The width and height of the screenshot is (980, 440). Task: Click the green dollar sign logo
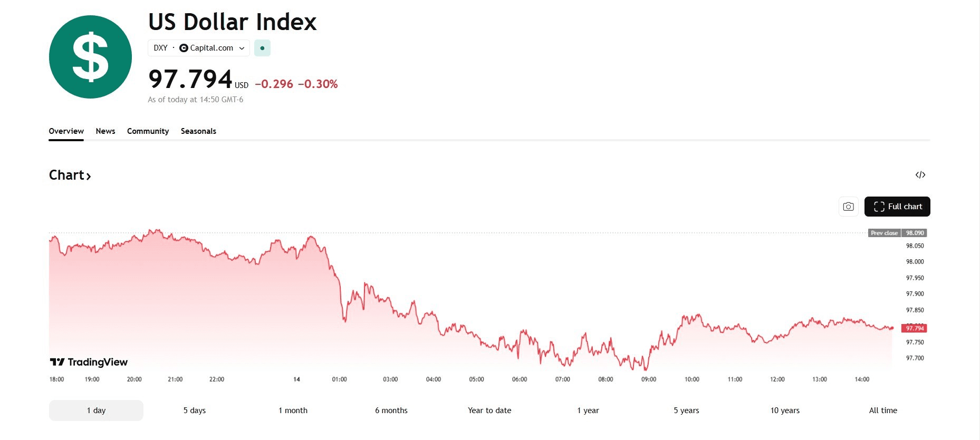point(90,57)
